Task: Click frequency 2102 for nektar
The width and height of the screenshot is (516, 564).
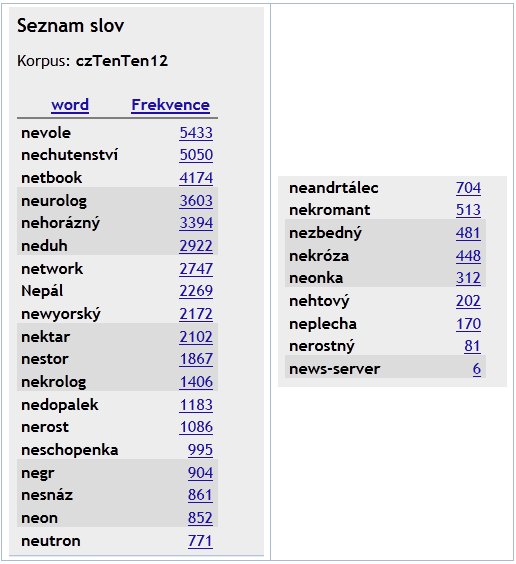Action: 196,337
